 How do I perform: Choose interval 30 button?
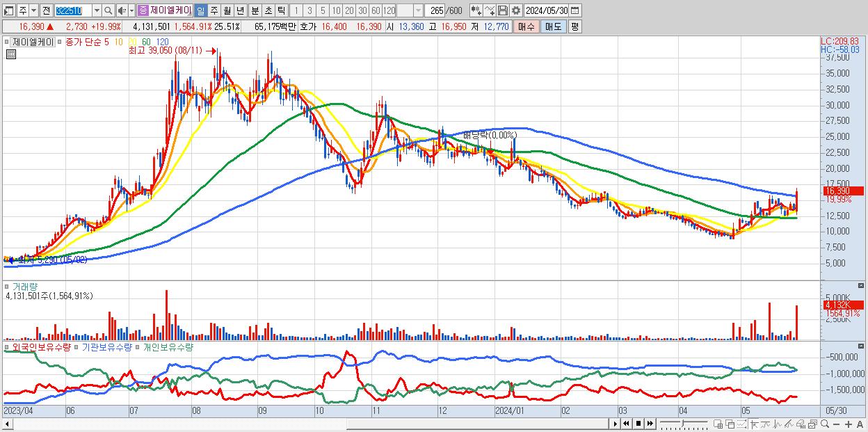point(362,10)
